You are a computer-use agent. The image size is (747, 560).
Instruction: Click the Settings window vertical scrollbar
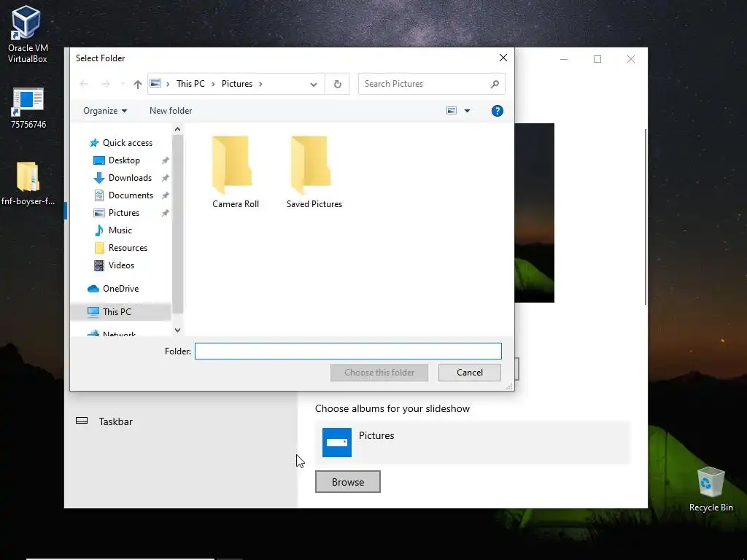tap(646, 217)
